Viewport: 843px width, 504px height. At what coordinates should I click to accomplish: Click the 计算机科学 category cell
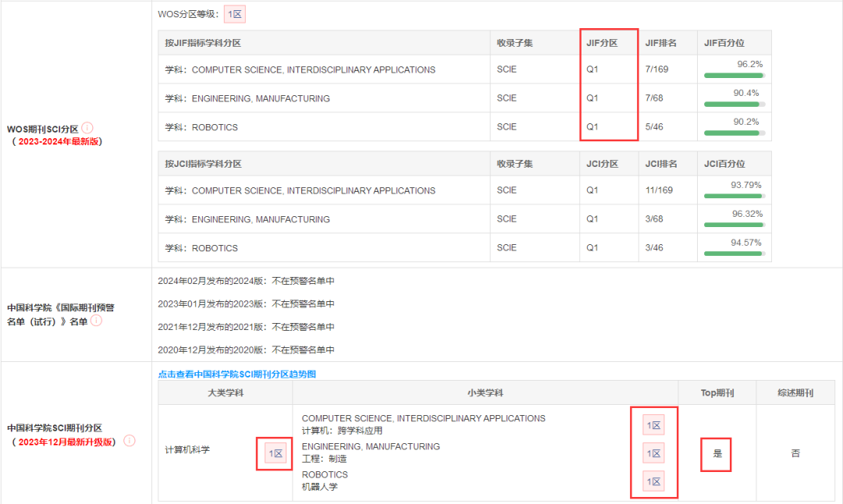coord(187,449)
